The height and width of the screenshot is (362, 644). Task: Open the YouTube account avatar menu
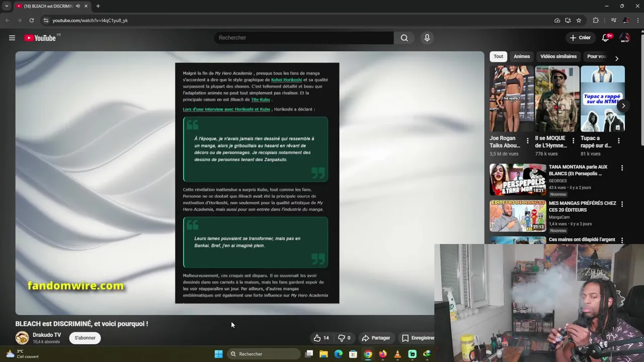click(x=625, y=38)
